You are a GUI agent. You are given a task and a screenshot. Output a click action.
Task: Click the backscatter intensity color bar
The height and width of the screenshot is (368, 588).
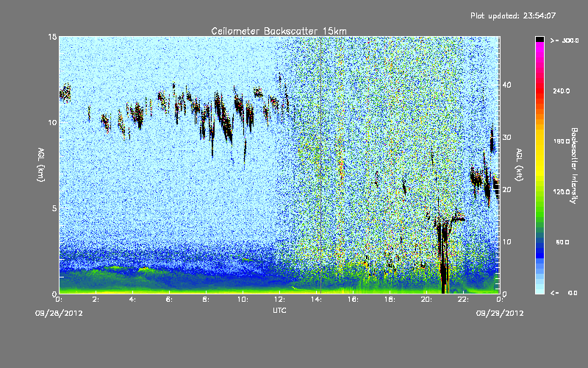coord(539,165)
